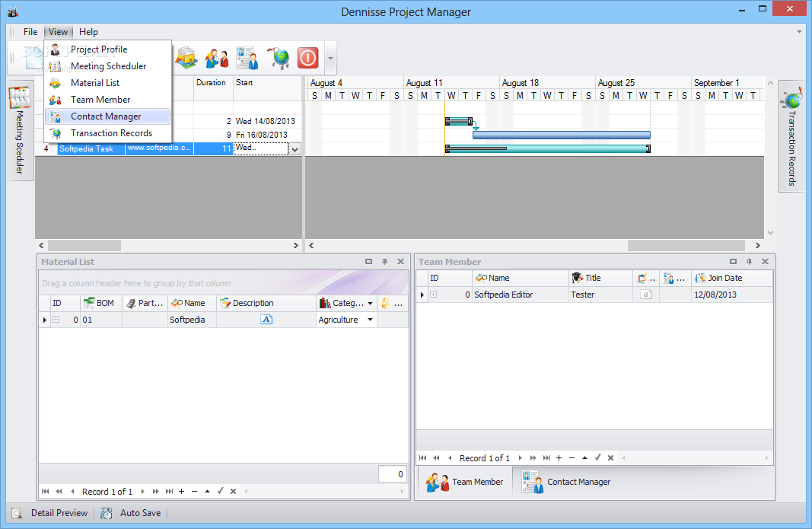The width and height of the screenshot is (812, 529).
Task: Close the open View menu
Action: click(58, 32)
